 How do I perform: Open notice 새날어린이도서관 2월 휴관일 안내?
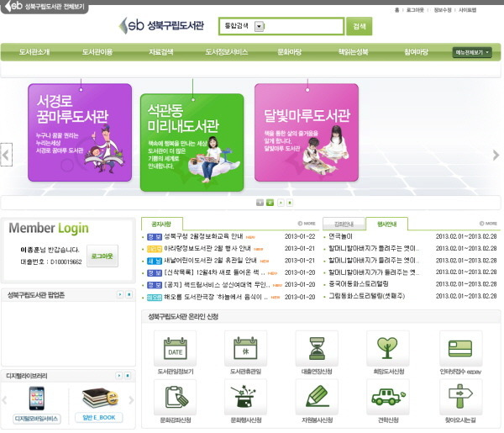point(210,261)
